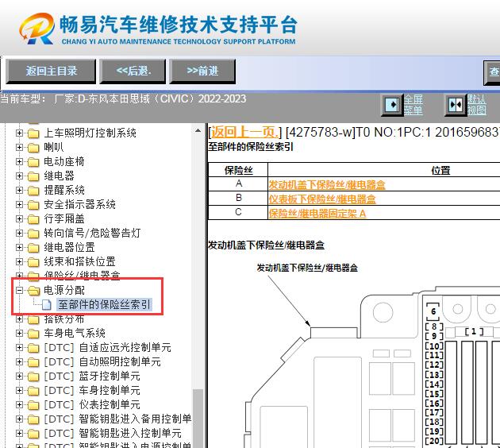Click the 转向信号/危险警告灯 folder icon

pos(33,234)
